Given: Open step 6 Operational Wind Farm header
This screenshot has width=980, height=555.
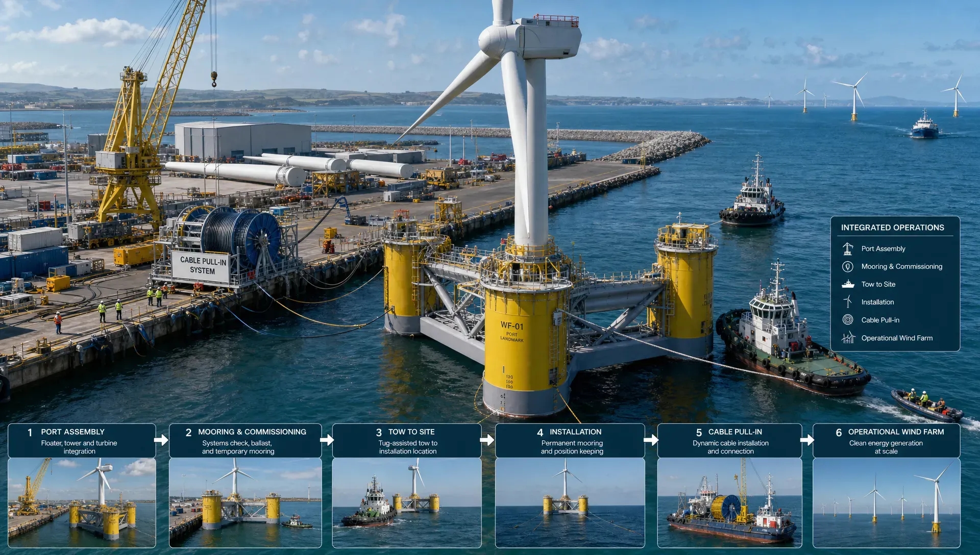Looking at the screenshot, I should (887, 441).
